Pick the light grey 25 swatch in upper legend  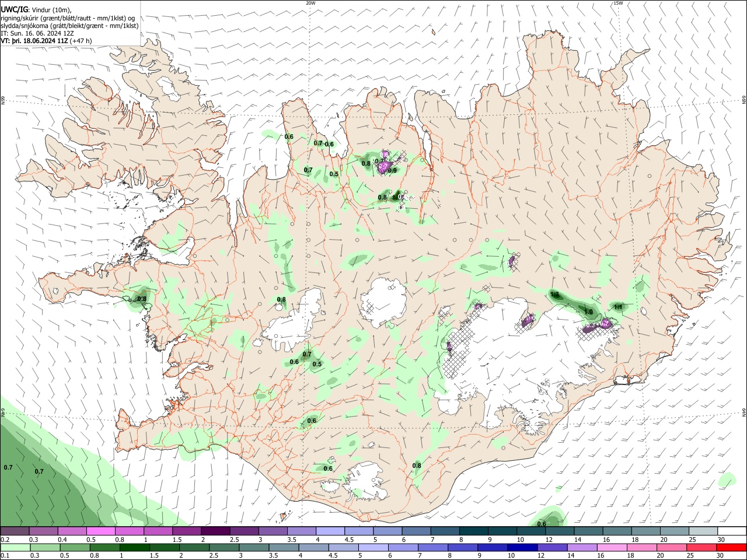pos(703,531)
